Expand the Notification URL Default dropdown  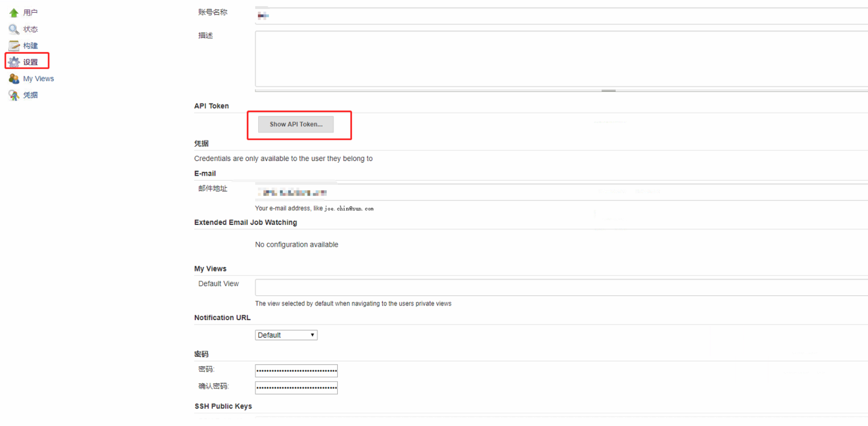(x=286, y=335)
